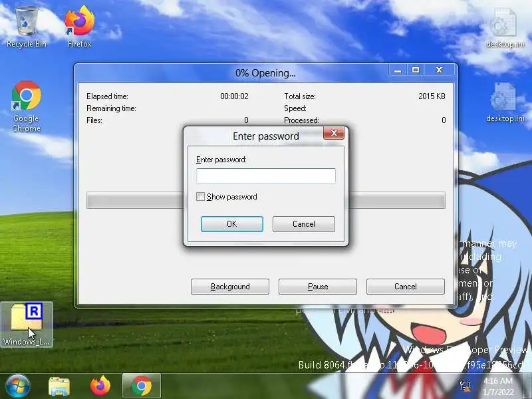Image resolution: width=532 pixels, height=399 pixels.
Task: Select the Windows_L... archive on desktop
Action: tap(27, 324)
